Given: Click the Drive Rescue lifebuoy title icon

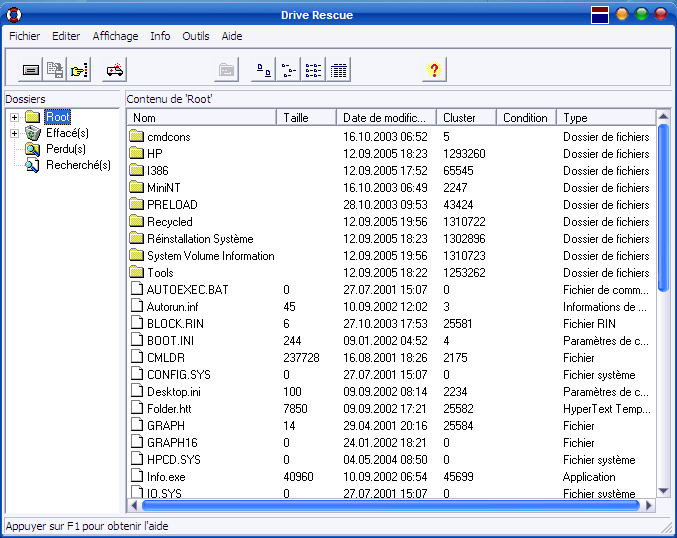Looking at the screenshot, I should (14, 15).
